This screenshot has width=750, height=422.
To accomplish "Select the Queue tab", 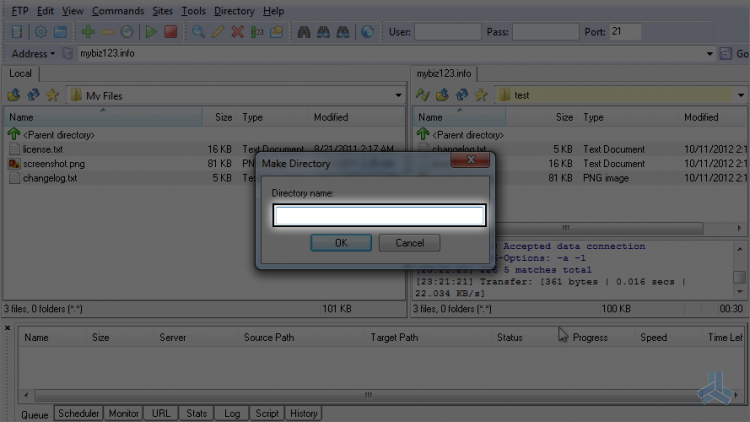I will pyautogui.click(x=35, y=414).
